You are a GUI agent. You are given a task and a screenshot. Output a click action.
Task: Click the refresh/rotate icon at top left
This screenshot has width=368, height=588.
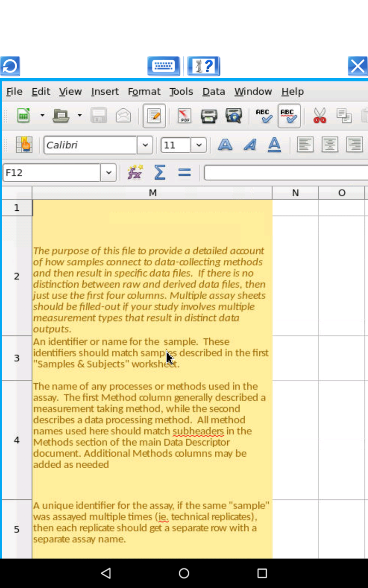(x=10, y=66)
